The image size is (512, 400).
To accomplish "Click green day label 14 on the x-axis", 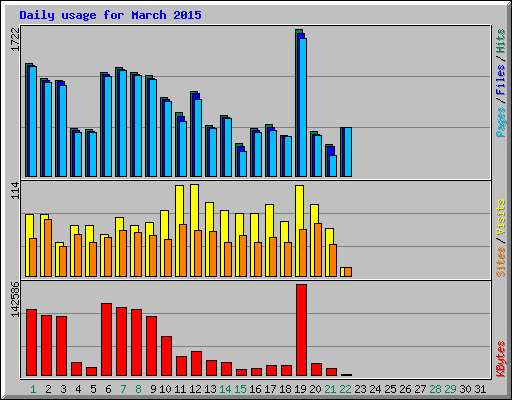I will pyautogui.click(x=225, y=389).
